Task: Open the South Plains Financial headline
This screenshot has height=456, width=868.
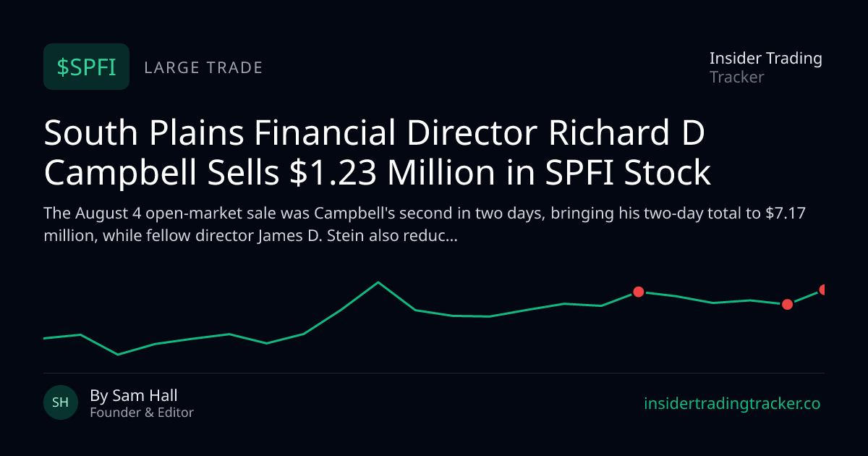Action: click(x=378, y=153)
